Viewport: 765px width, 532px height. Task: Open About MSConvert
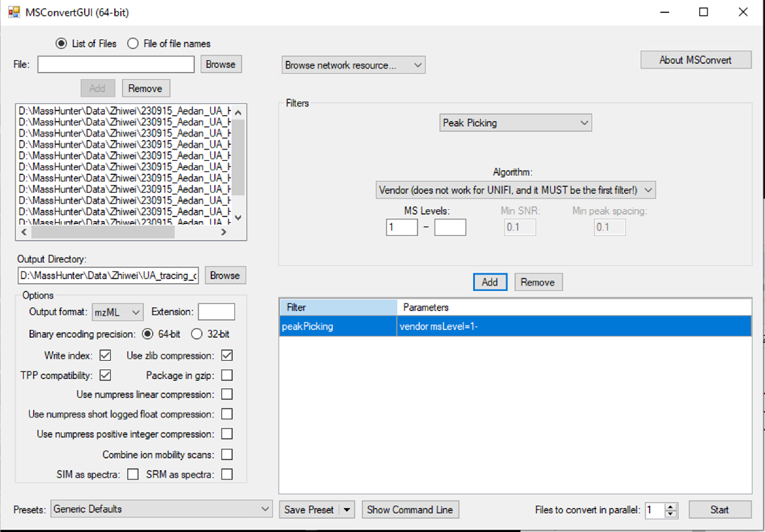click(x=696, y=60)
